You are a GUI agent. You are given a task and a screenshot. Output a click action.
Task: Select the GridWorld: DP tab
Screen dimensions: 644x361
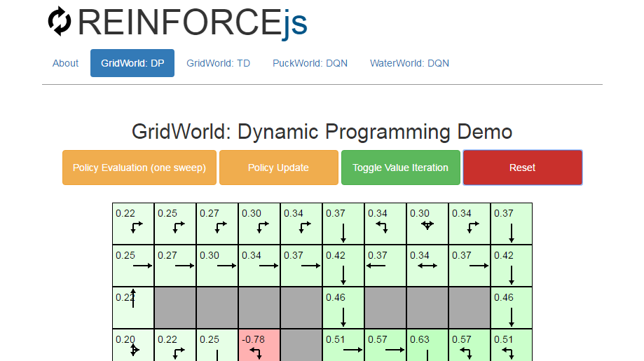132,63
